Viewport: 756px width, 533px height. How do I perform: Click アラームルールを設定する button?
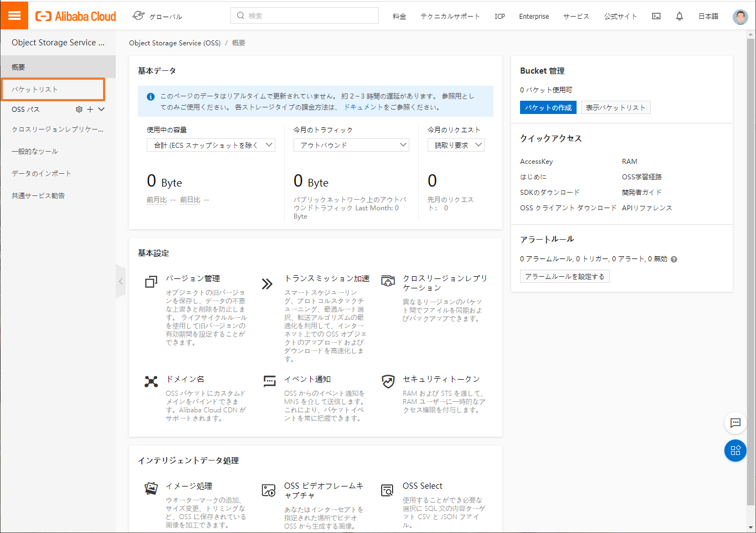pos(565,276)
